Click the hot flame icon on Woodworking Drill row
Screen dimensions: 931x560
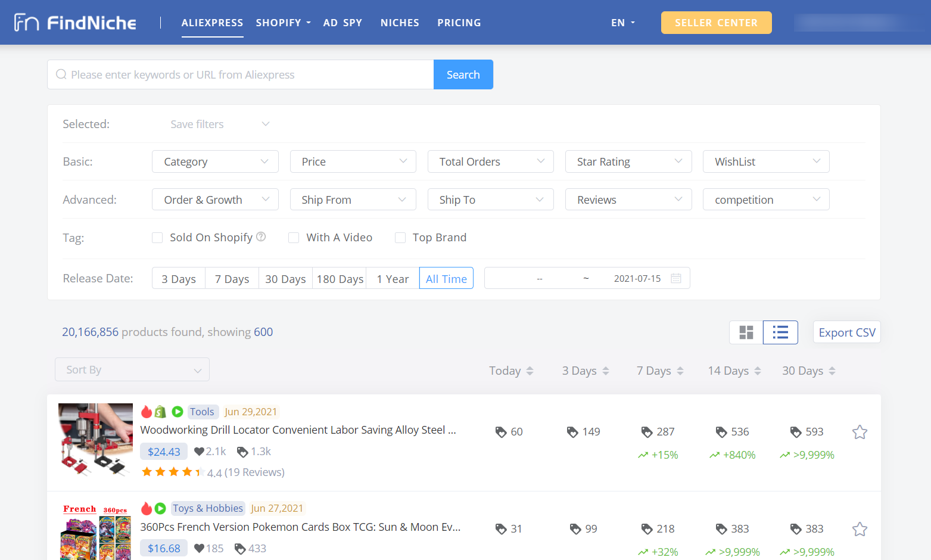[x=147, y=411]
